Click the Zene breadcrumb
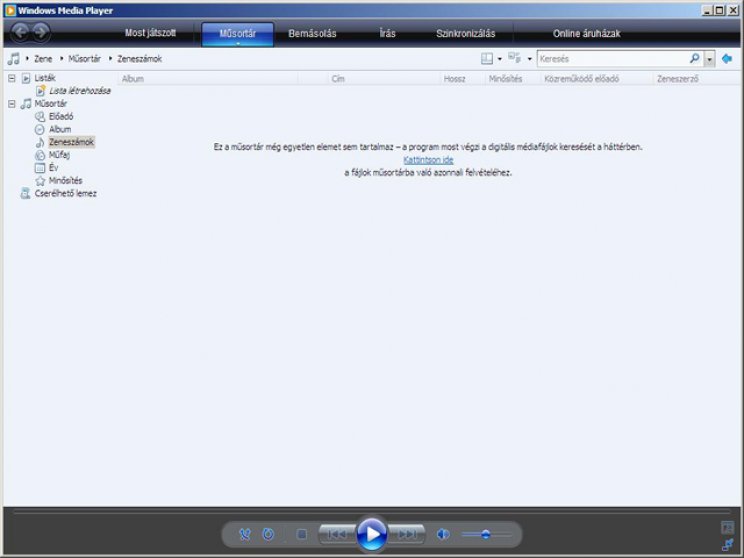744x558 pixels. (x=43, y=59)
